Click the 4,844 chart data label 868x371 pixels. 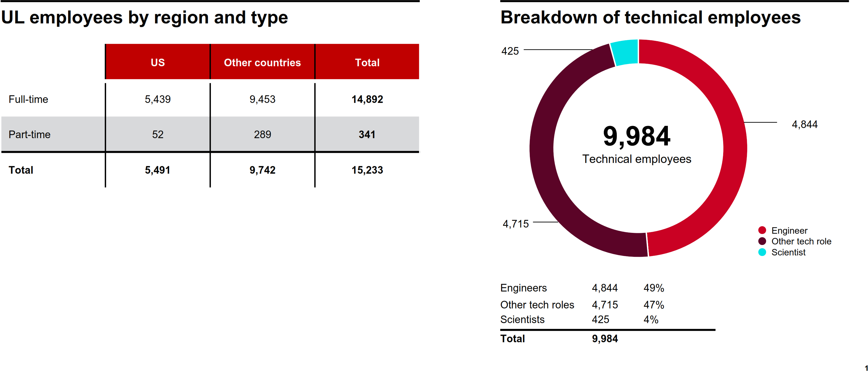(804, 124)
